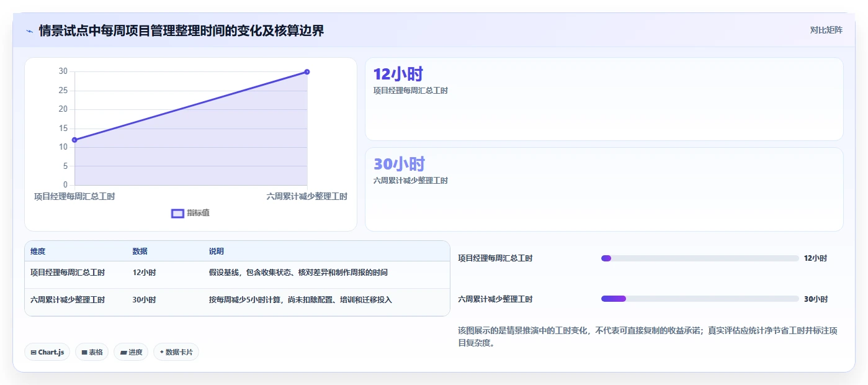Click the 表格 tag chip
The width and height of the screenshot is (868, 385).
[92, 352]
